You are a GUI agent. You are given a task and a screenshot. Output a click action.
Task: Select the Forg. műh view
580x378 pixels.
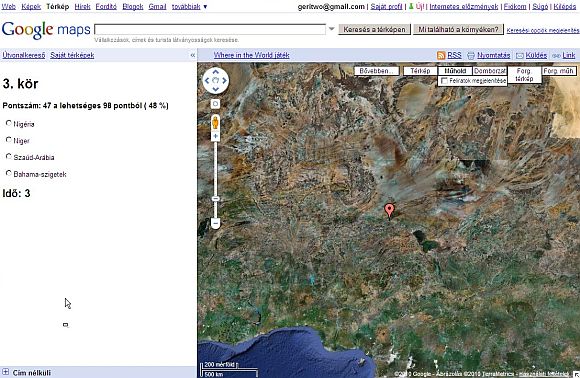point(559,71)
